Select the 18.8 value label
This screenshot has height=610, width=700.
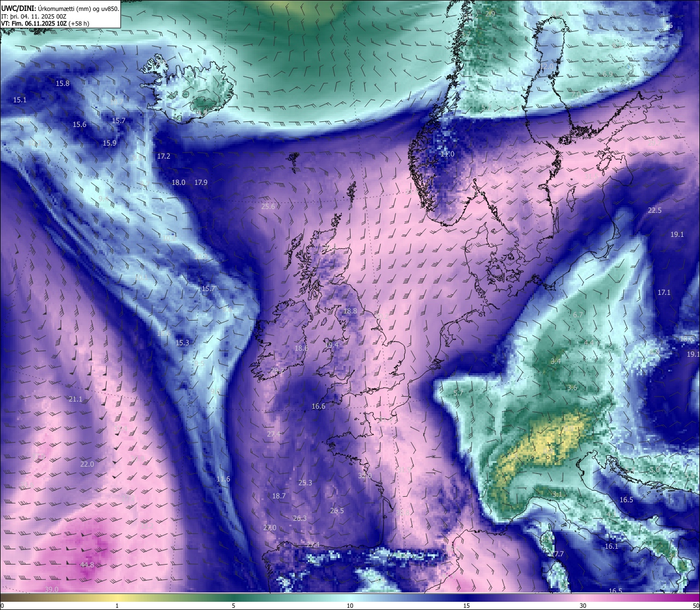pyautogui.click(x=350, y=311)
